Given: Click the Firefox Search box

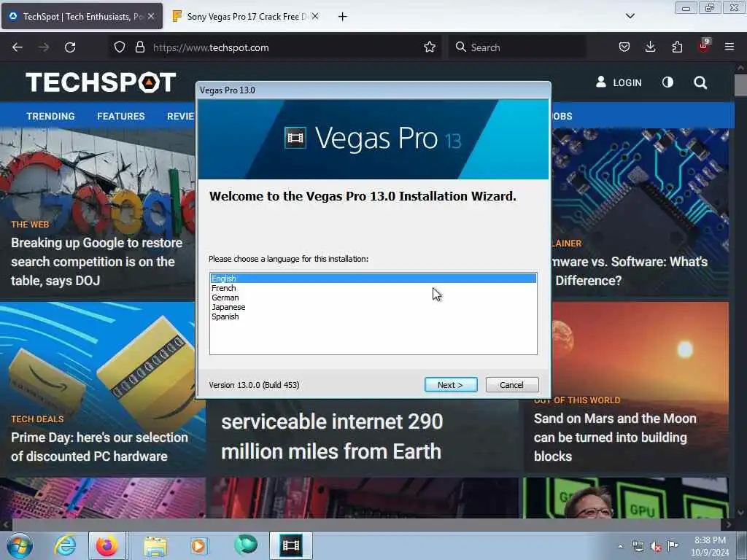Looking at the screenshot, I should pyautogui.click(x=517, y=47).
